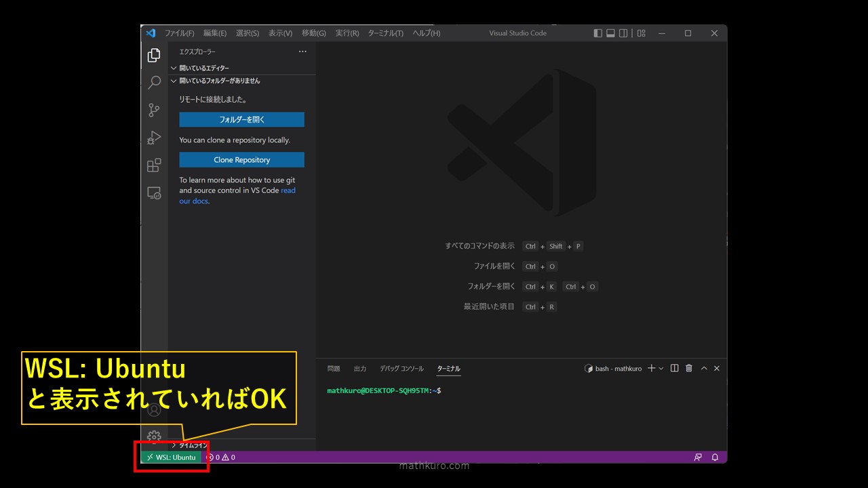Open the Search view in activity bar
The width and height of the screenshot is (868, 488).
[x=154, y=83]
